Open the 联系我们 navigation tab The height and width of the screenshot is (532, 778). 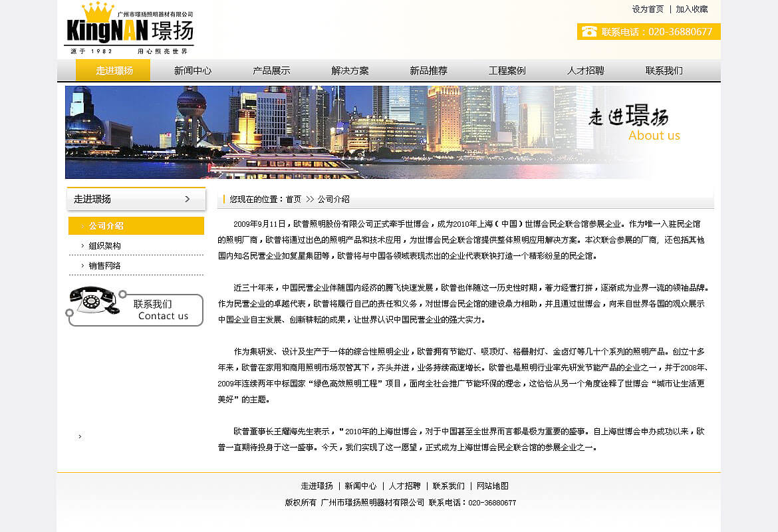click(x=664, y=70)
